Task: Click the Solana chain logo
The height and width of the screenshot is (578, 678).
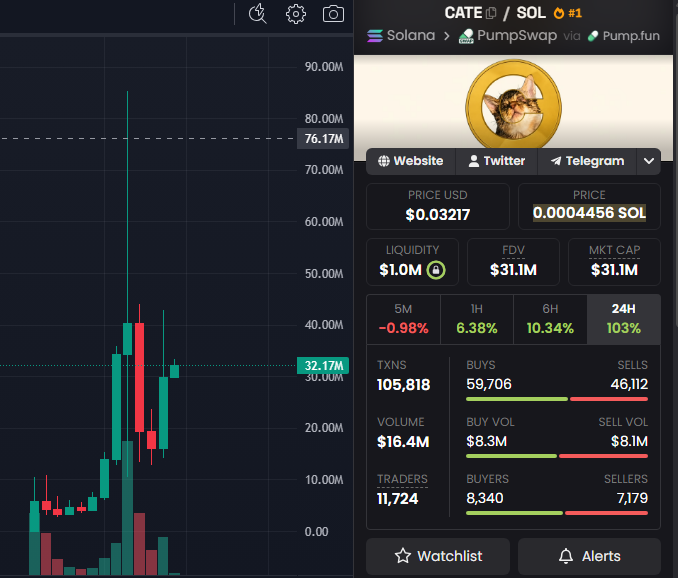Action: [375, 36]
